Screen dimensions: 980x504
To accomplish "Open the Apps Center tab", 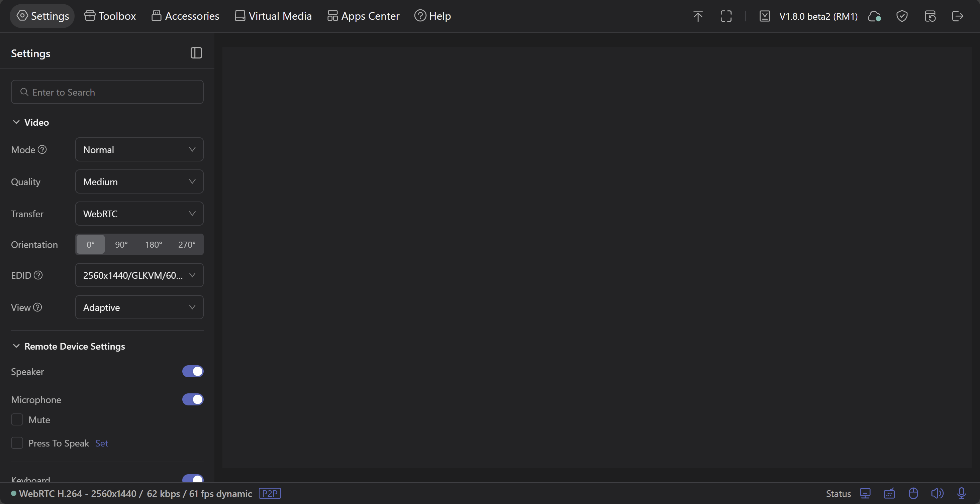I will point(363,16).
